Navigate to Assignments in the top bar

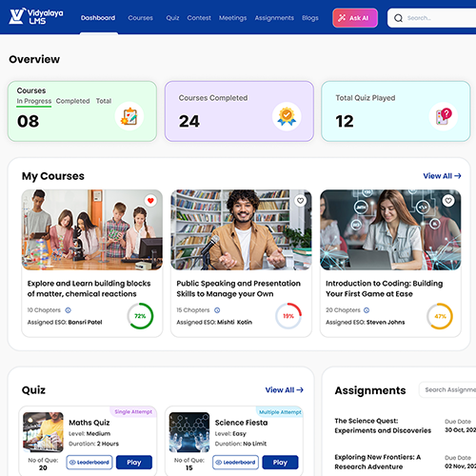click(x=274, y=18)
